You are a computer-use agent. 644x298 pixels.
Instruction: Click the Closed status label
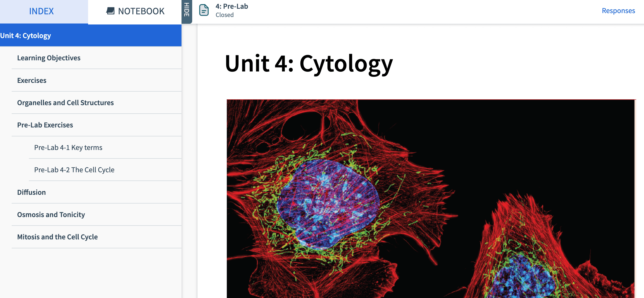point(224,15)
